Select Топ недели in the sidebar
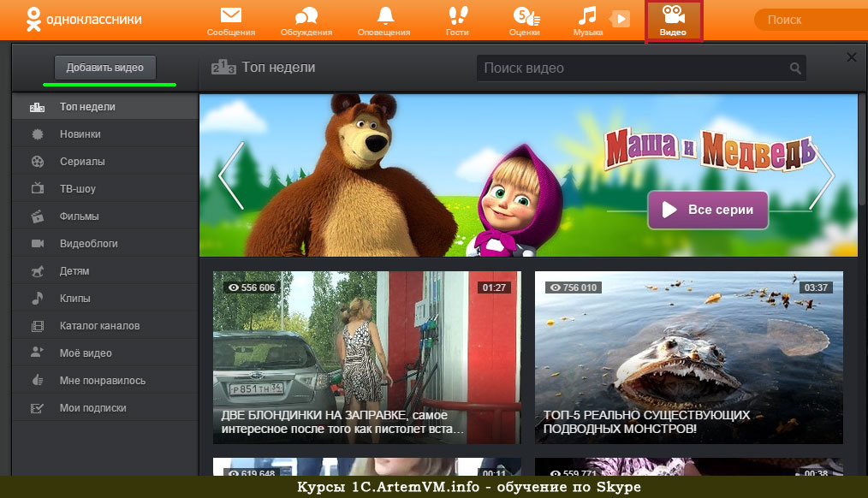The height and width of the screenshot is (498, 868). 105,107
